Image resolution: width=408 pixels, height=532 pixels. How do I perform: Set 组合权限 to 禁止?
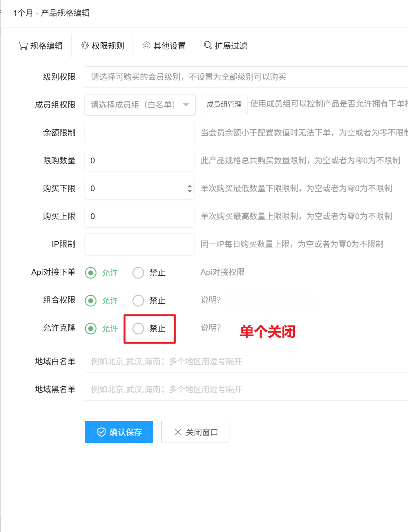pos(138,301)
